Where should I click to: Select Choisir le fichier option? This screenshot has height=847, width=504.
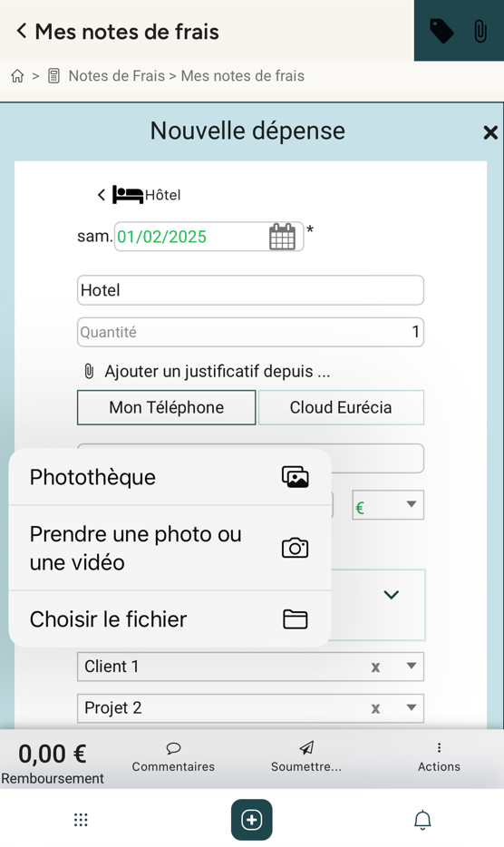pos(170,619)
